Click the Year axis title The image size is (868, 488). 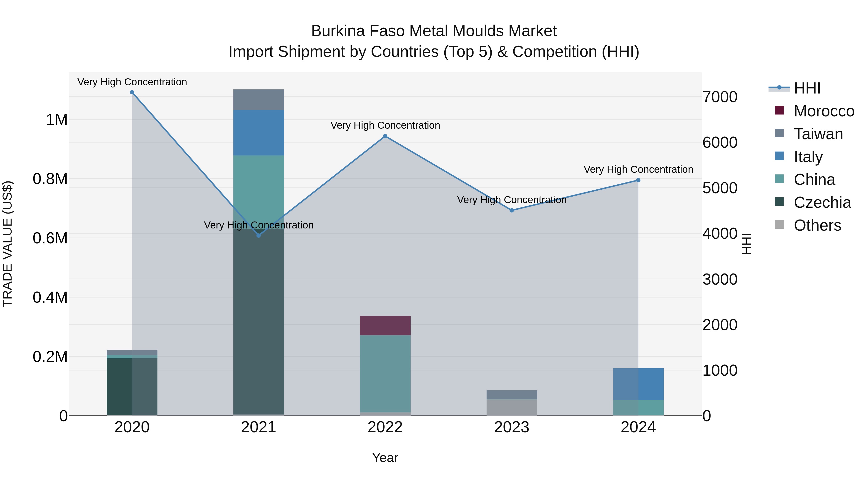(x=385, y=458)
